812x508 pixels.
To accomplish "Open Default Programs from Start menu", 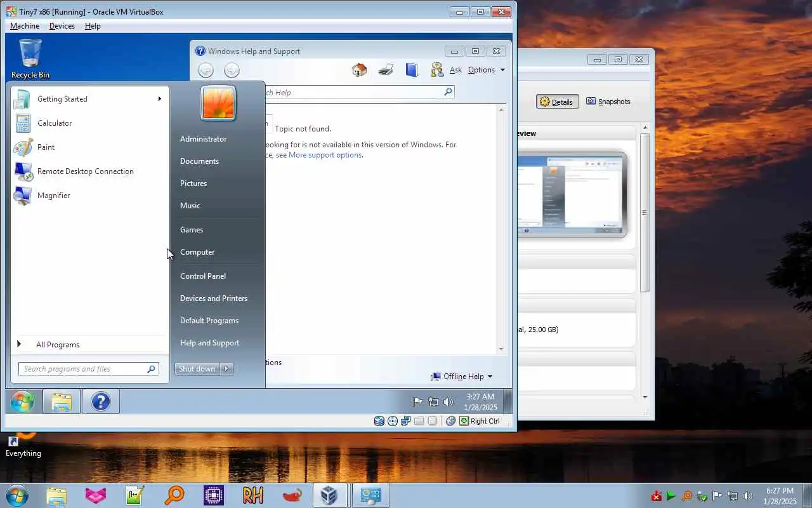I will (209, 321).
